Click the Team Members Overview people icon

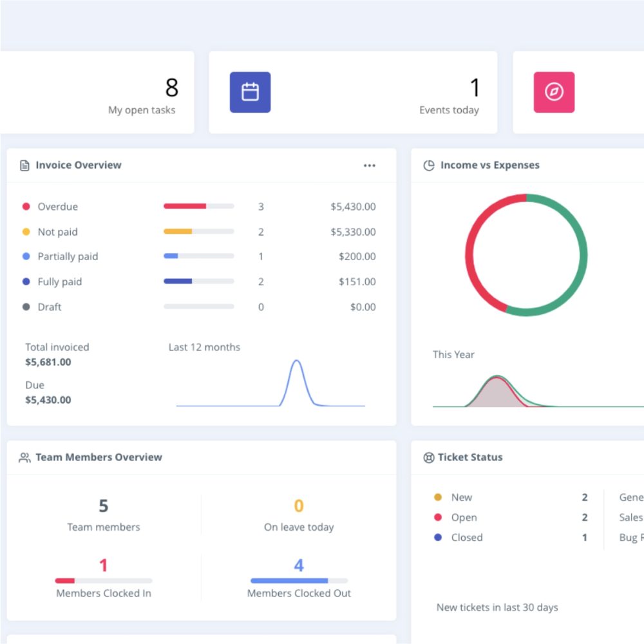24,458
